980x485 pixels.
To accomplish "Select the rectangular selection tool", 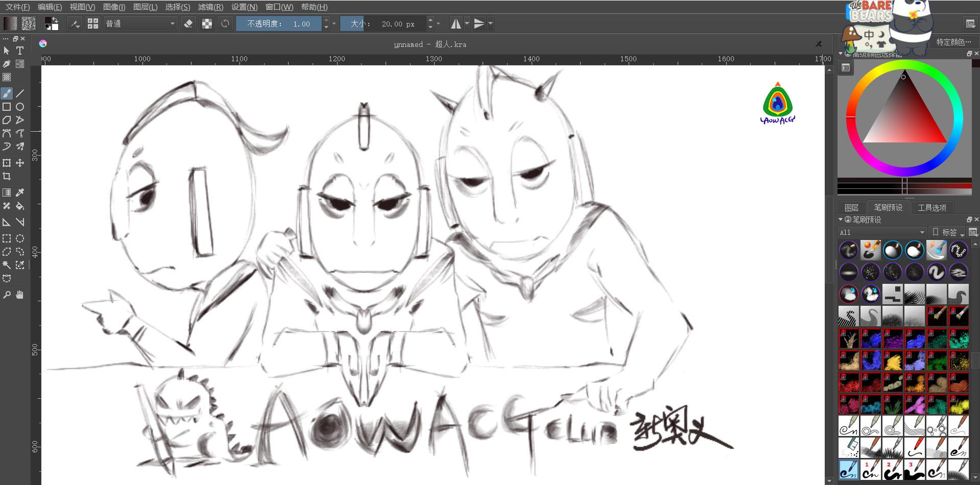I will (x=7, y=238).
